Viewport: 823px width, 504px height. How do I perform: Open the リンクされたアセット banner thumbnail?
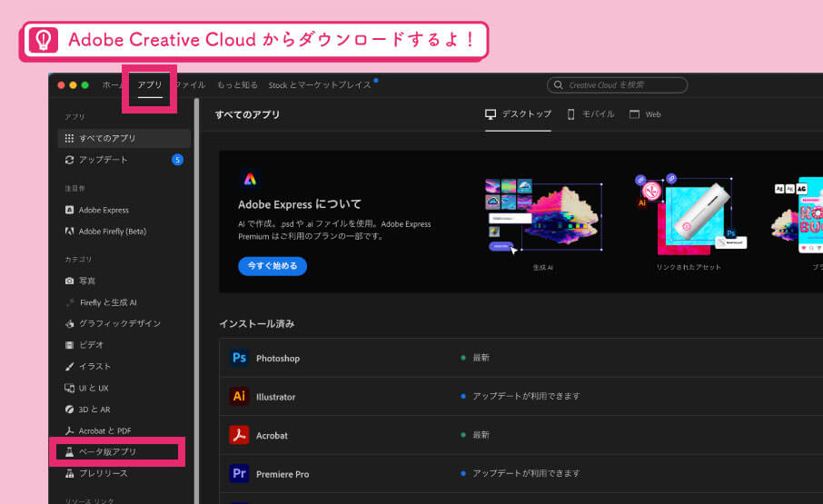pos(689,215)
